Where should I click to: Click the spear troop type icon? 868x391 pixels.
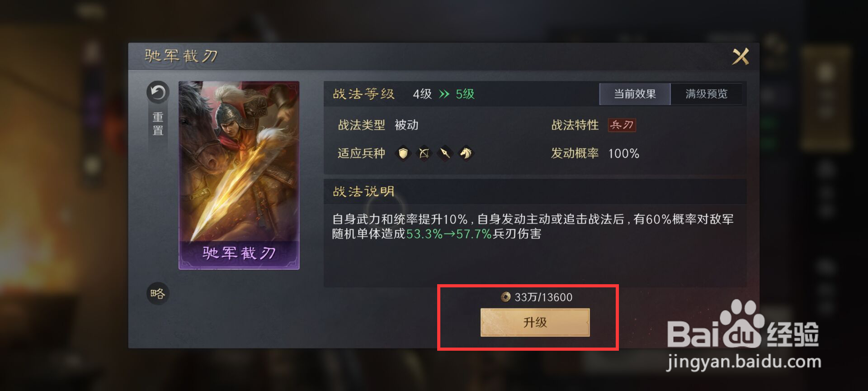coord(445,153)
